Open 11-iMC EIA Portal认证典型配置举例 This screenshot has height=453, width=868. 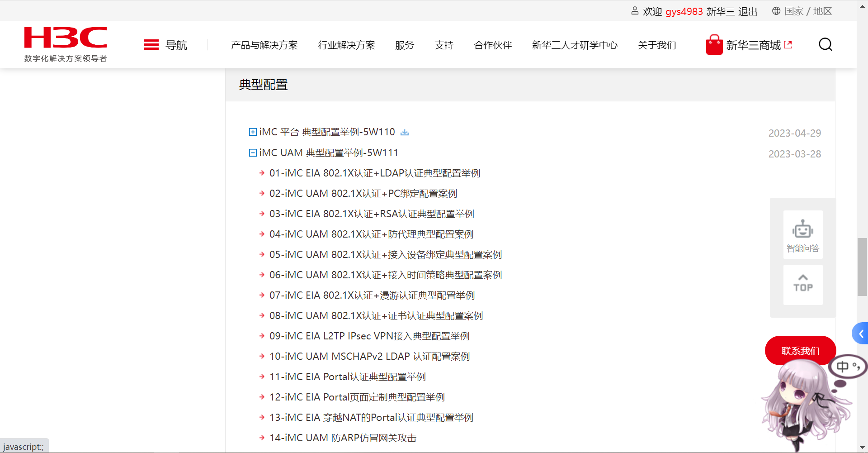(x=348, y=377)
